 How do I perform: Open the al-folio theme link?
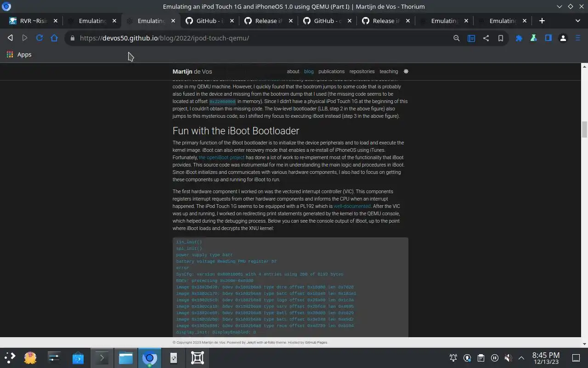coord(269,342)
